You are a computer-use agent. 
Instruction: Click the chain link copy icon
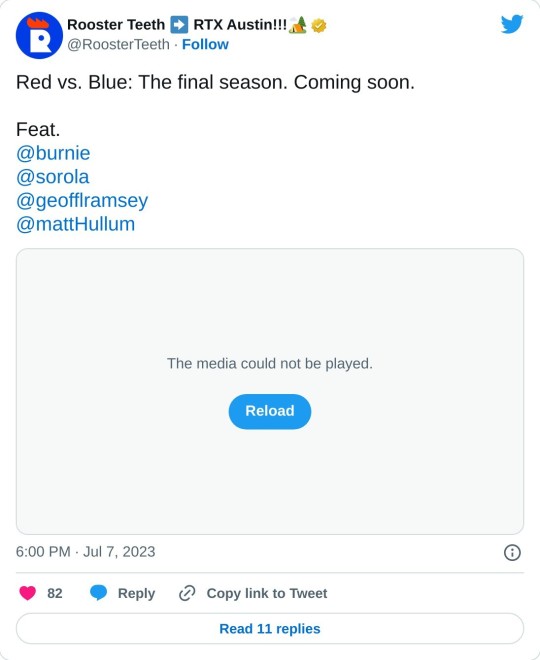pos(187,593)
